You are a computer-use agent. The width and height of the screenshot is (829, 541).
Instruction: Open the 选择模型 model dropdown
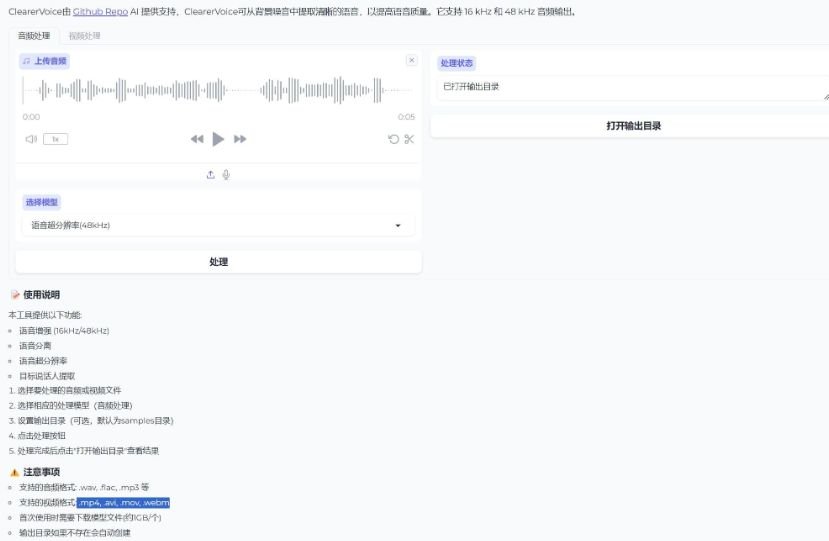tap(218, 225)
